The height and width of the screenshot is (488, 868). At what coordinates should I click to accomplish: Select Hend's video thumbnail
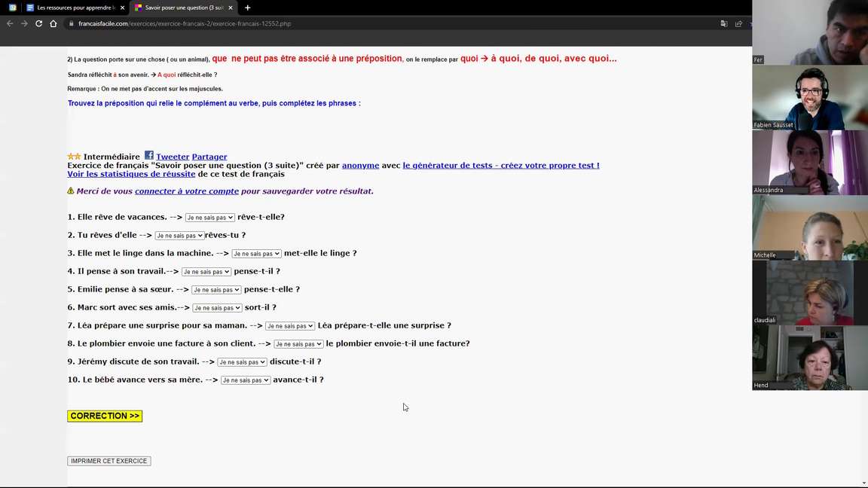810,358
